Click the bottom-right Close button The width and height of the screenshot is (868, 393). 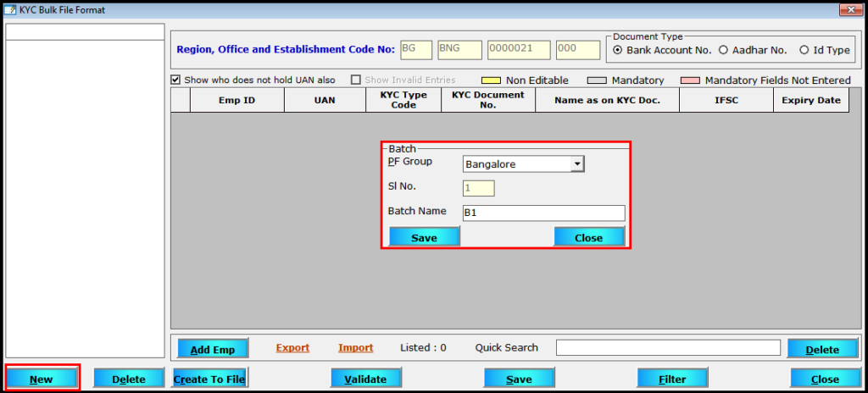pyautogui.click(x=826, y=379)
